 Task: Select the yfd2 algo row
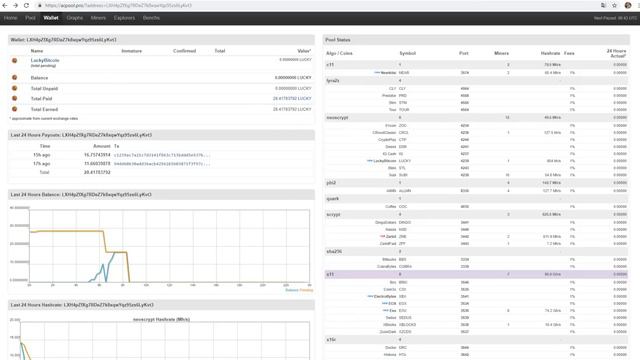(x=476, y=183)
